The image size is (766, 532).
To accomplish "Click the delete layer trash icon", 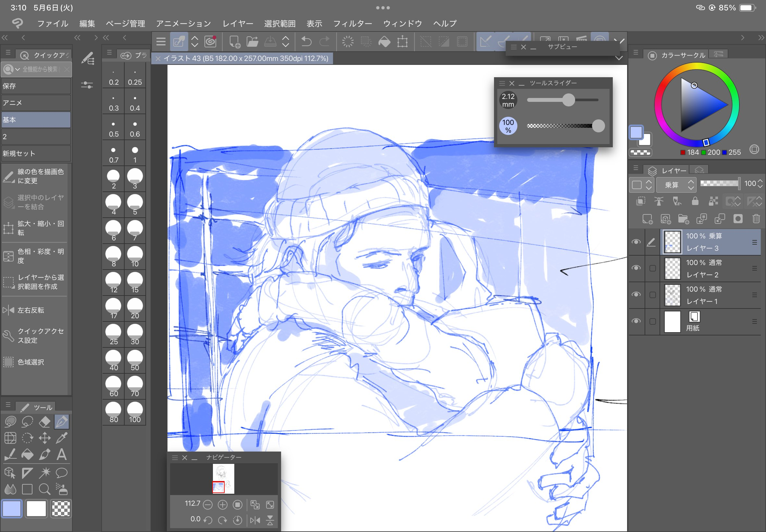I will (x=756, y=219).
